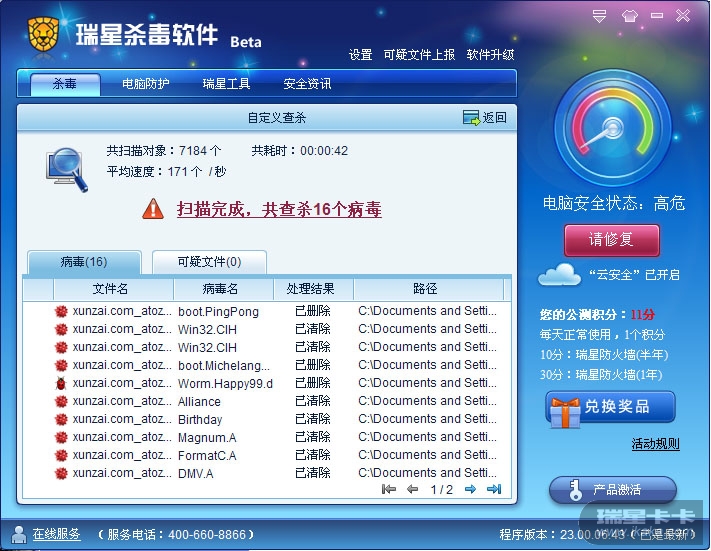Screen dimensions: 711x551
Task: Select FormatC.A virus name
Action: (207, 455)
